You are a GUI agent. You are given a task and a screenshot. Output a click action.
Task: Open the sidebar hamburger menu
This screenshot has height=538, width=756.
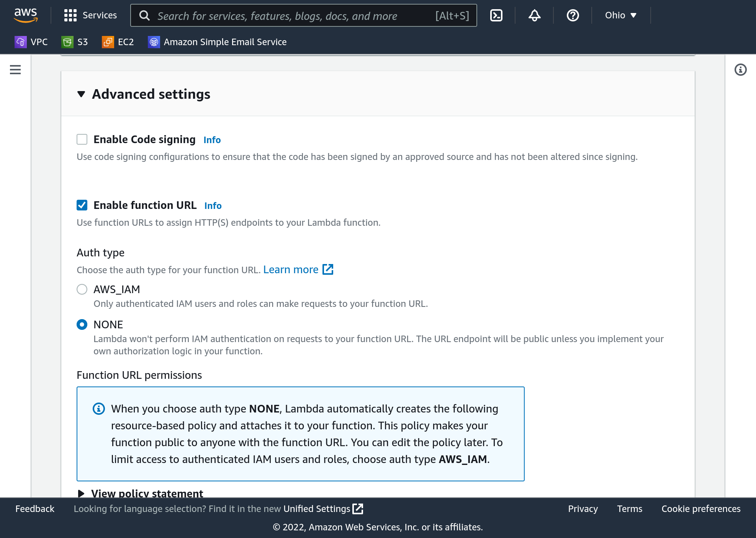[15, 70]
